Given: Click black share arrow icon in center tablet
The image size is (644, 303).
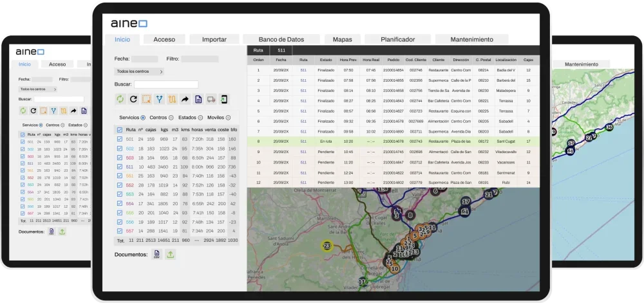Looking at the screenshot, I should click(185, 99).
